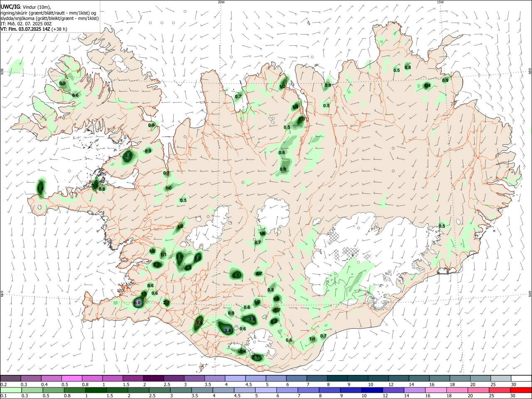The image size is (532, 399).
Task: Click the "0.1" value in bottom legend row
Action: [x=4, y=396]
